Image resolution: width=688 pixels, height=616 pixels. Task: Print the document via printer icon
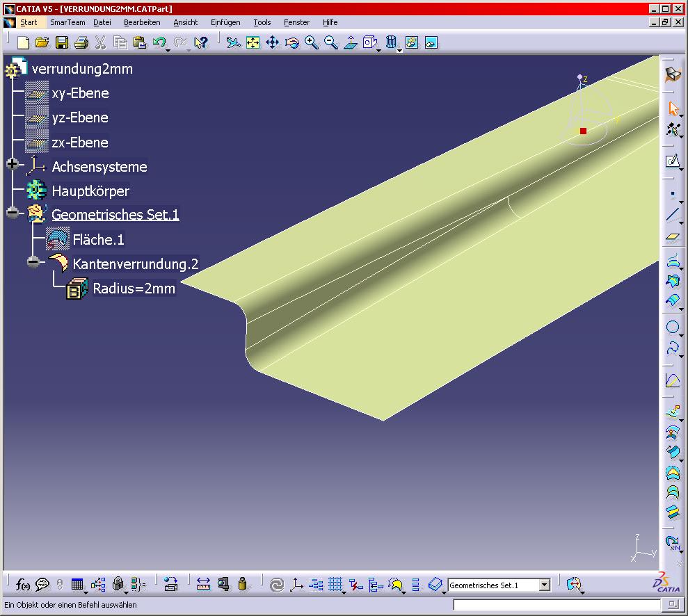click(81, 42)
